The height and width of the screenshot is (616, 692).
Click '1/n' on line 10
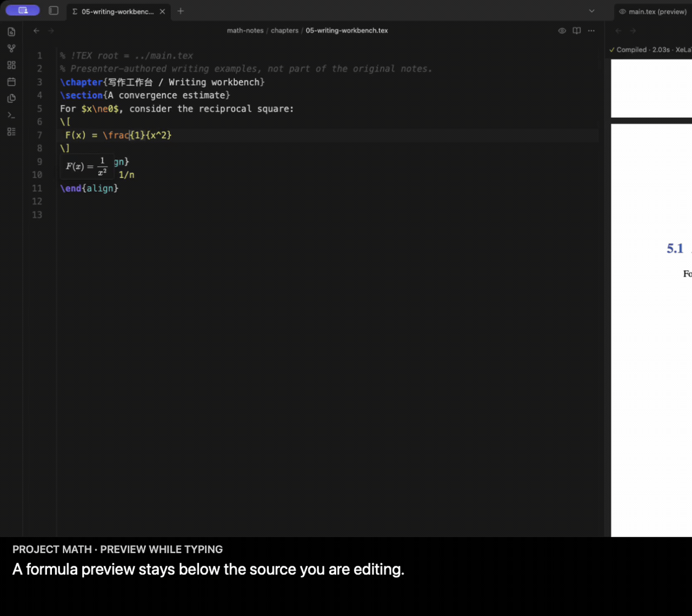coord(127,175)
